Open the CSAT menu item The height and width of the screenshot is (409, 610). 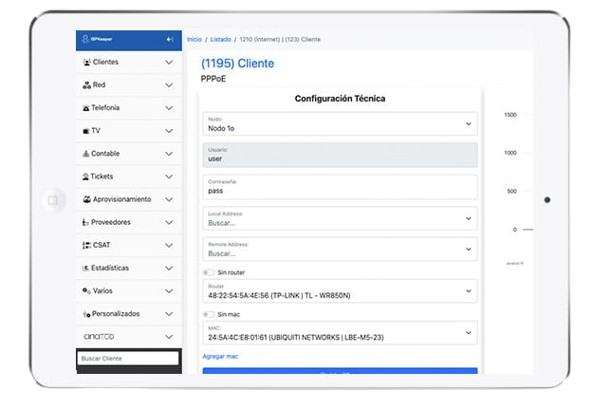(x=129, y=245)
